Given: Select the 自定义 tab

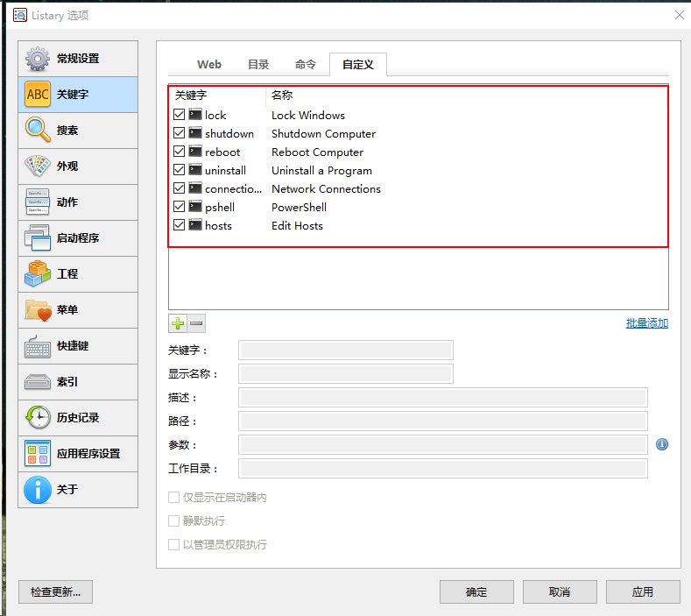Looking at the screenshot, I should coord(358,64).
